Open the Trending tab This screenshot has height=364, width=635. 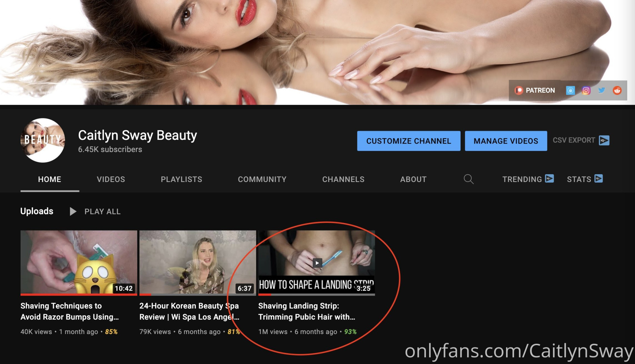pyautogui.click(x=527, y=179)
